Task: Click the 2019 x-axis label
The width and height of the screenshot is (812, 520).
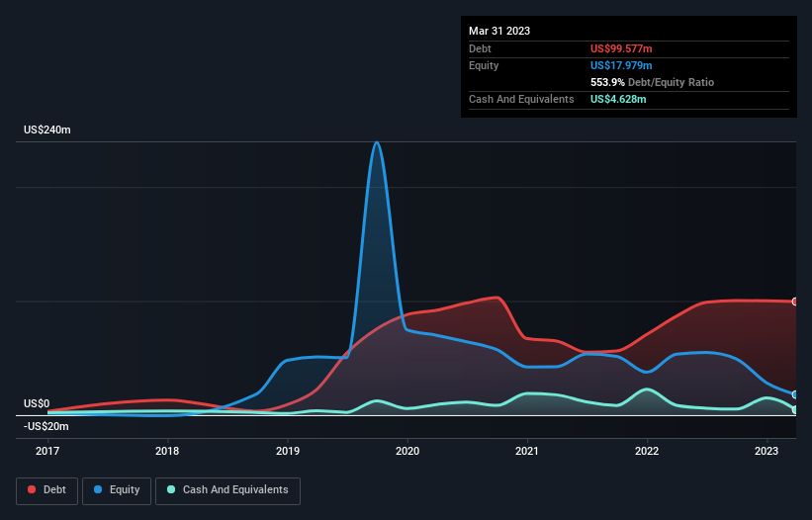Action: coord(288,451)
